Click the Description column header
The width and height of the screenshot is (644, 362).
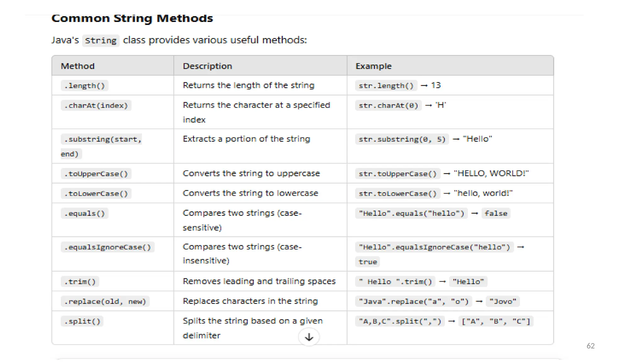tap(207, 66)
